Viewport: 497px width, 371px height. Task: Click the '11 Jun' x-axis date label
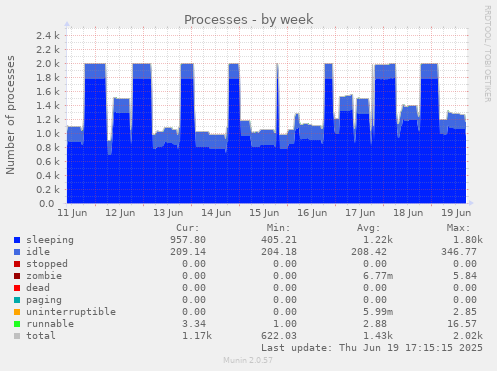72,213
